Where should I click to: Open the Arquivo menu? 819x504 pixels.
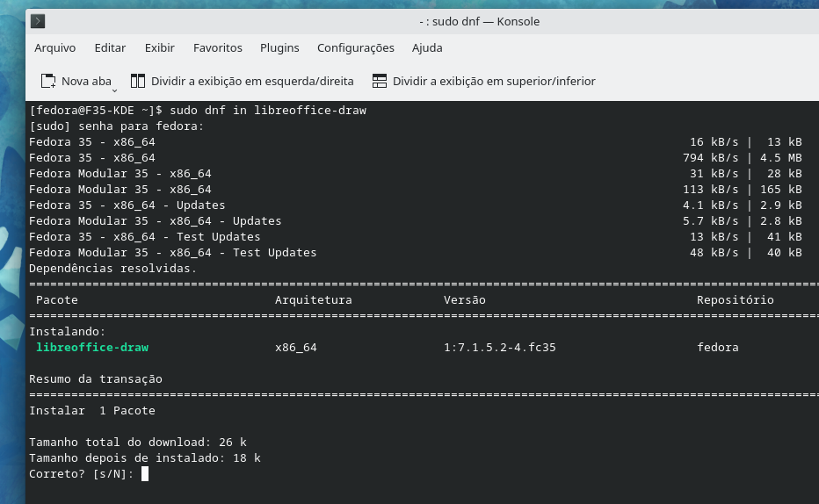pyautogui.click(x=54, y=48)
